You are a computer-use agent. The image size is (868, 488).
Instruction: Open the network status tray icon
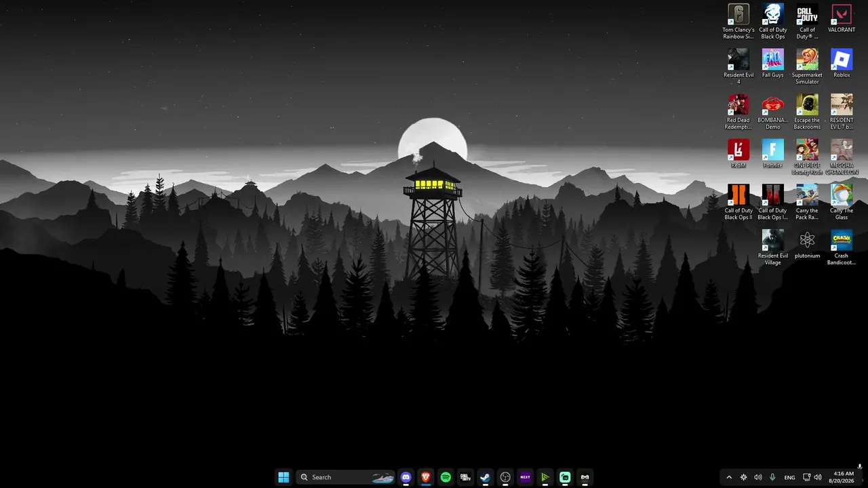tap(806, 477)
